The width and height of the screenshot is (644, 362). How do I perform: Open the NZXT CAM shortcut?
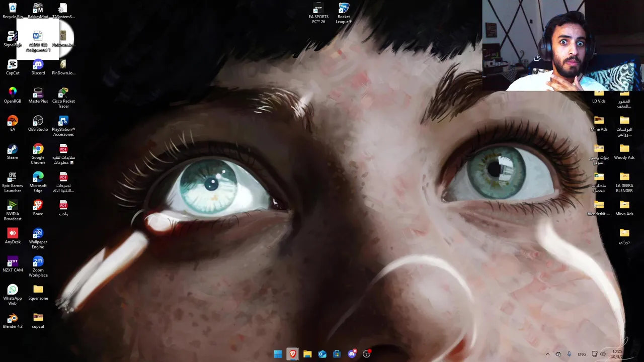(x=13, y=264)
